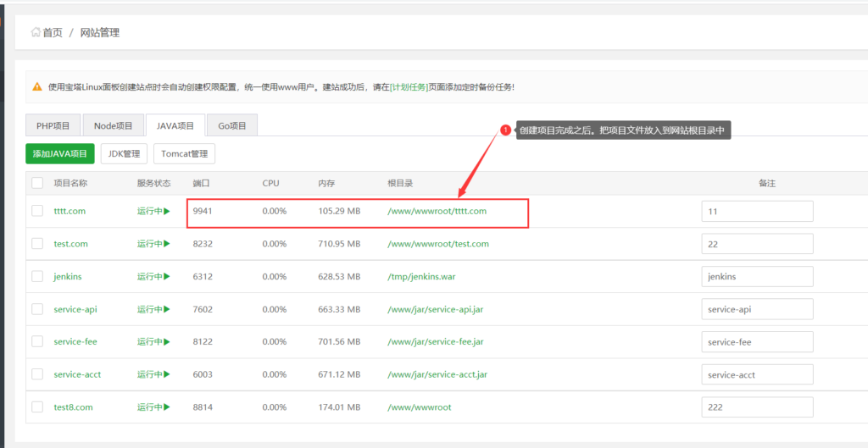
Task: Click the 项目名称 column header
Action: [70, 183]
